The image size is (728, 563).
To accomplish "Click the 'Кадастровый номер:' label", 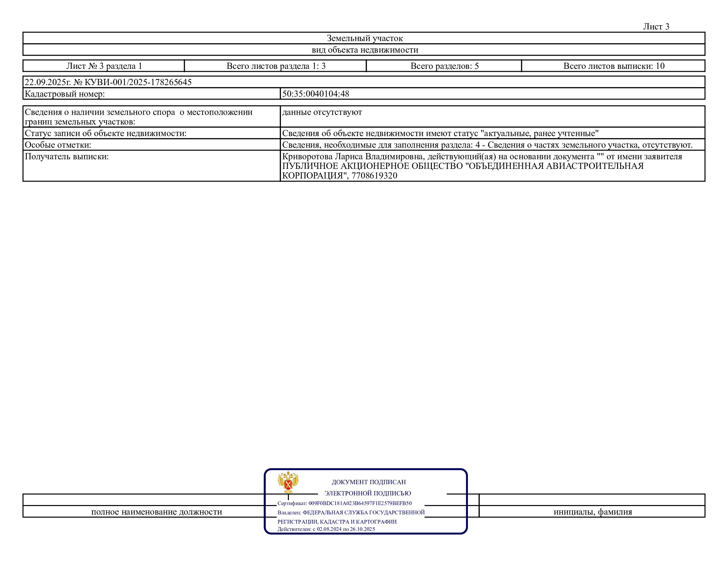I will (x=65, y=94).
